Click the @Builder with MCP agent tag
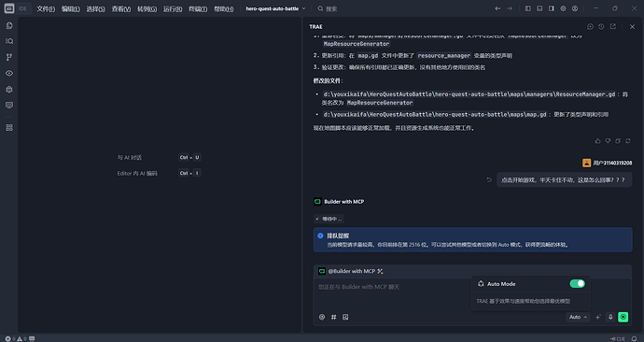Screen dimensions: 644x342 352,271
